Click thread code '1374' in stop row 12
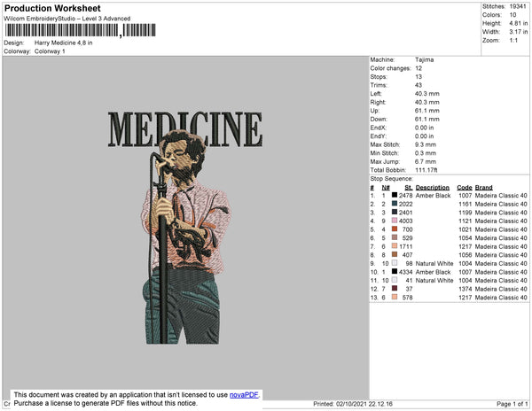 (465, 289)
